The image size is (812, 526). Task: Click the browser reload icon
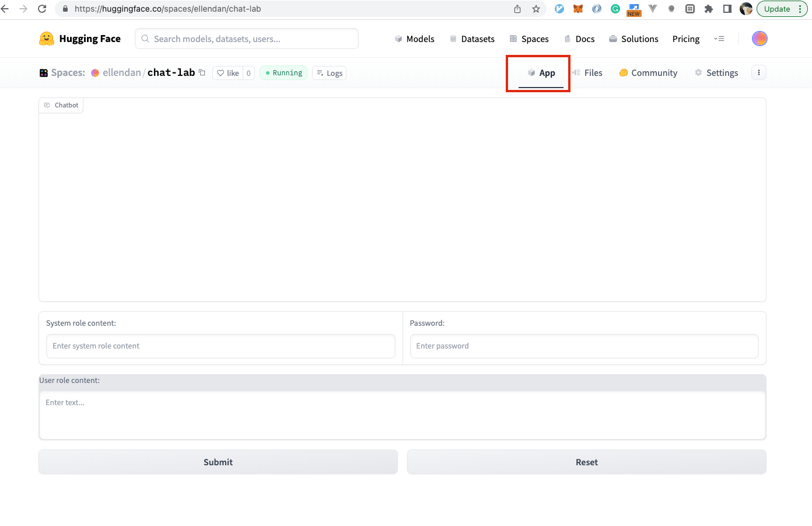[x=42, y=9]
